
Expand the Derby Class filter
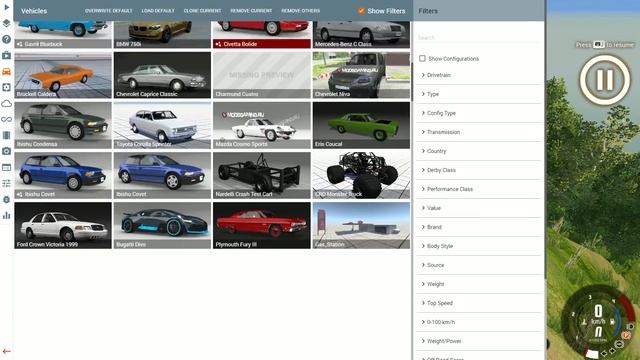pyautogui.click(x=479, y=170)
